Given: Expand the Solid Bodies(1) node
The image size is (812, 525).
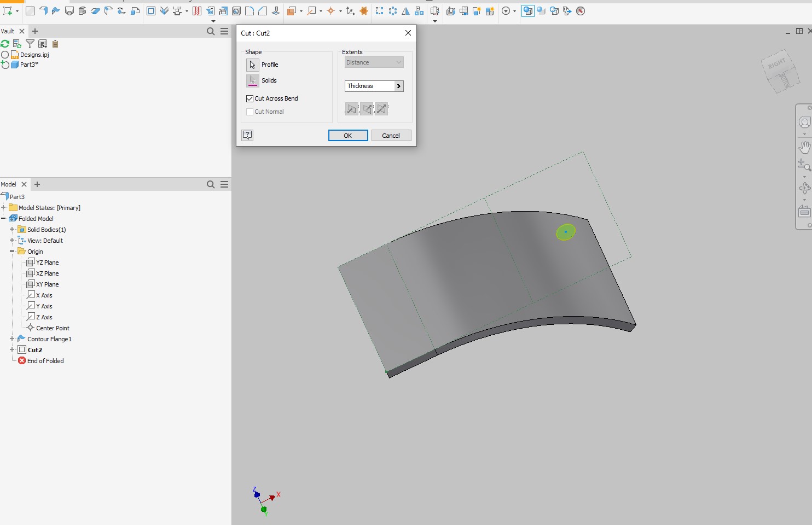Looking at the screenshot, I should (12, 230).
